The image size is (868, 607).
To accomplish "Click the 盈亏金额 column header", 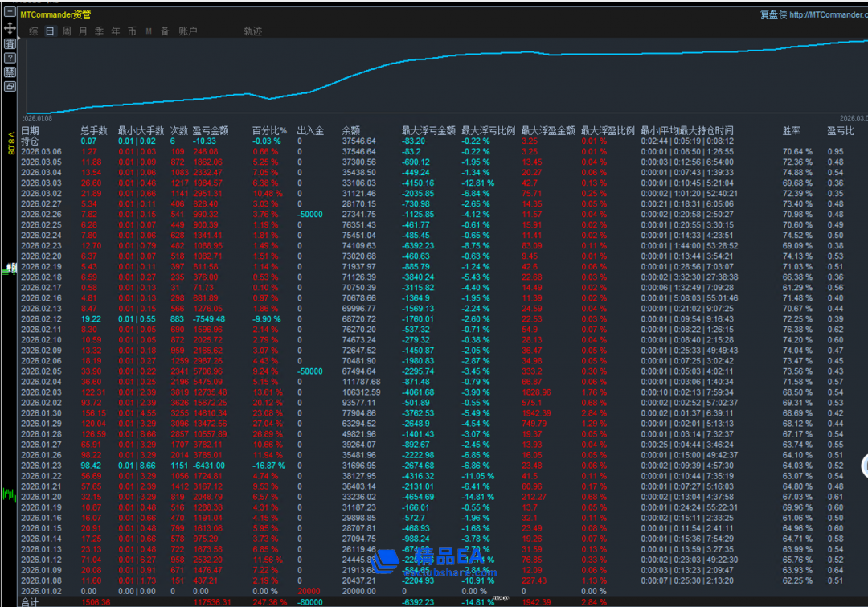I will [x=211, y=130].
